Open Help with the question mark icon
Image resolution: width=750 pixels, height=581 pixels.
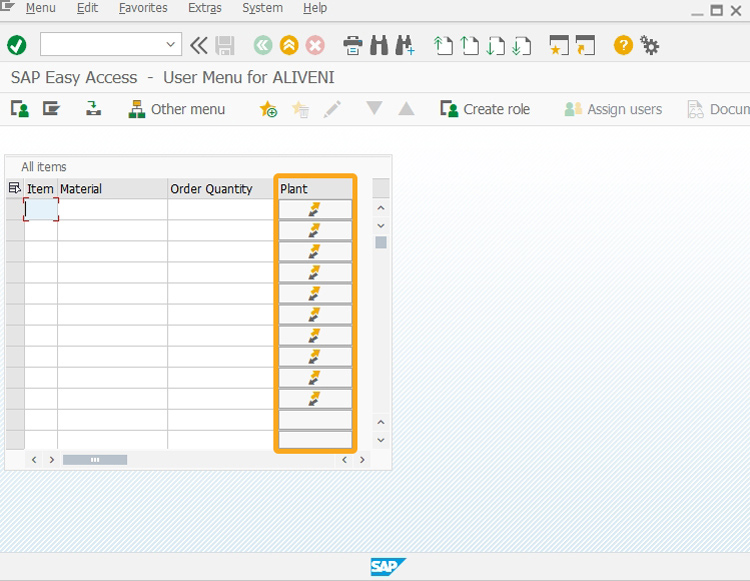pos(623,45)
